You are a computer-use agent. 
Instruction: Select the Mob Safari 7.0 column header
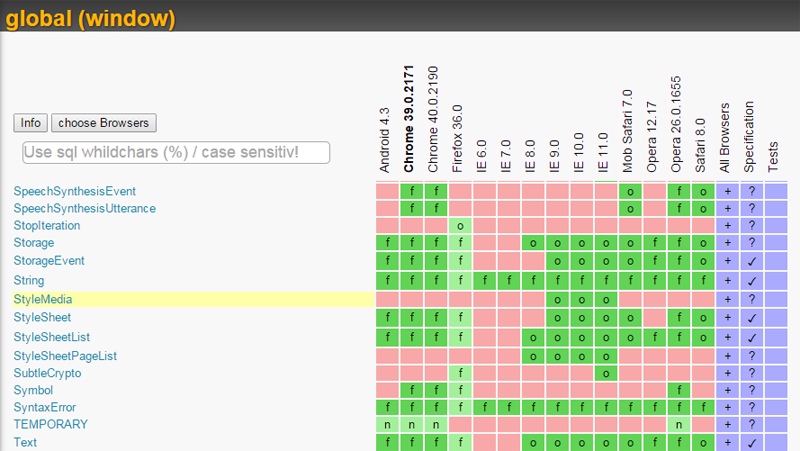628,131
